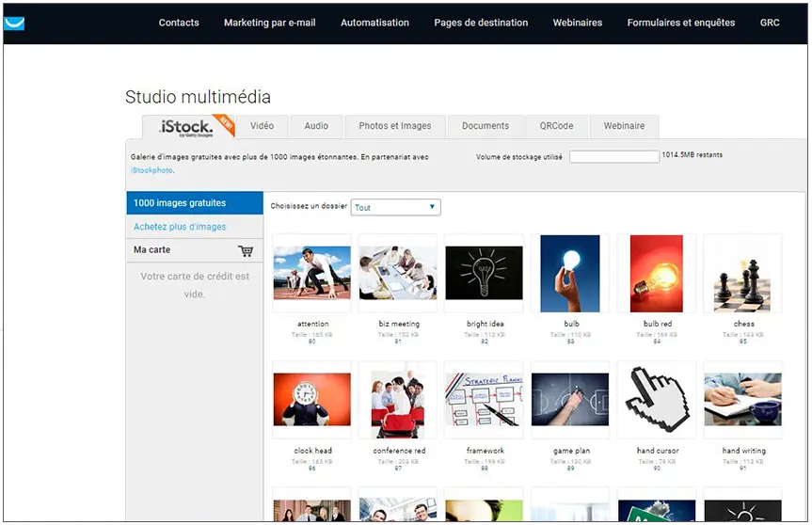Switch to the Documents tab
The width and height of the screenshot is (812, 525).
point(486,126)
